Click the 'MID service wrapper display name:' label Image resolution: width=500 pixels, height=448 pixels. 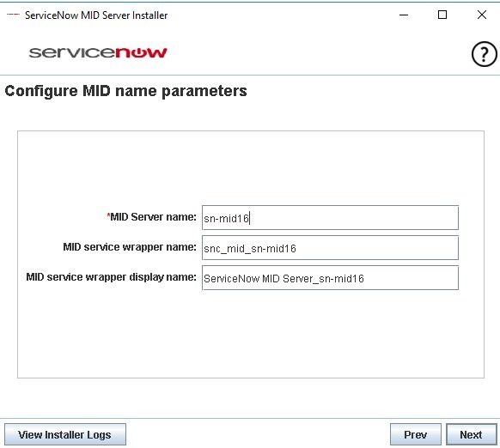[x=111, y=277]
